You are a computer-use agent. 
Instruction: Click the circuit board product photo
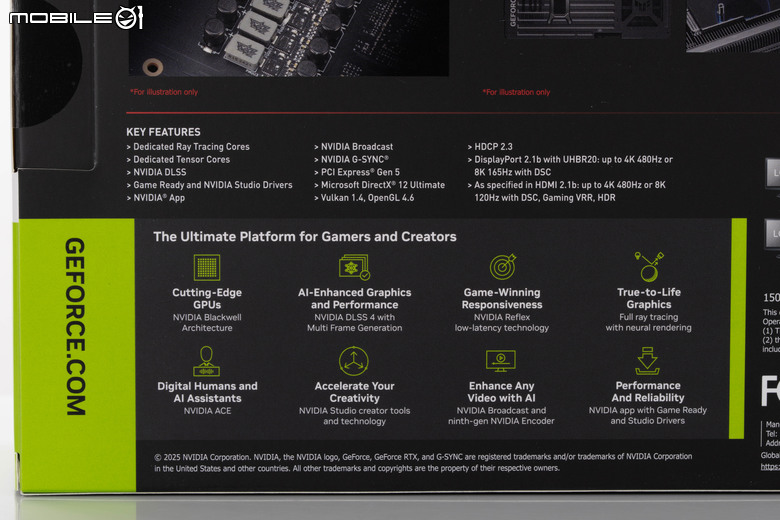click(x=289, y=38)
